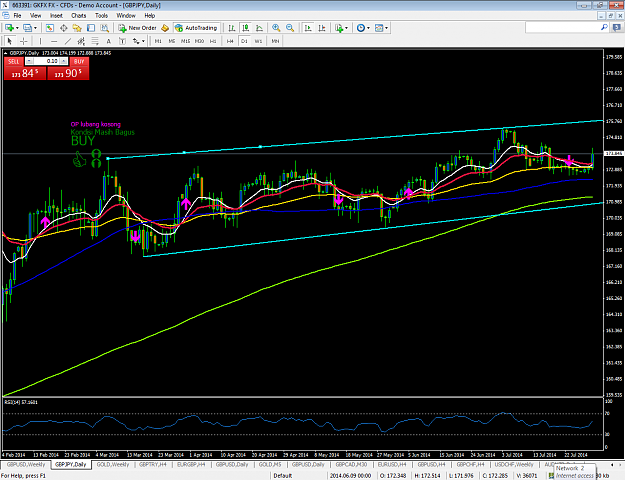Open the Window menu

pyautogui.click(x=126, y=16)
